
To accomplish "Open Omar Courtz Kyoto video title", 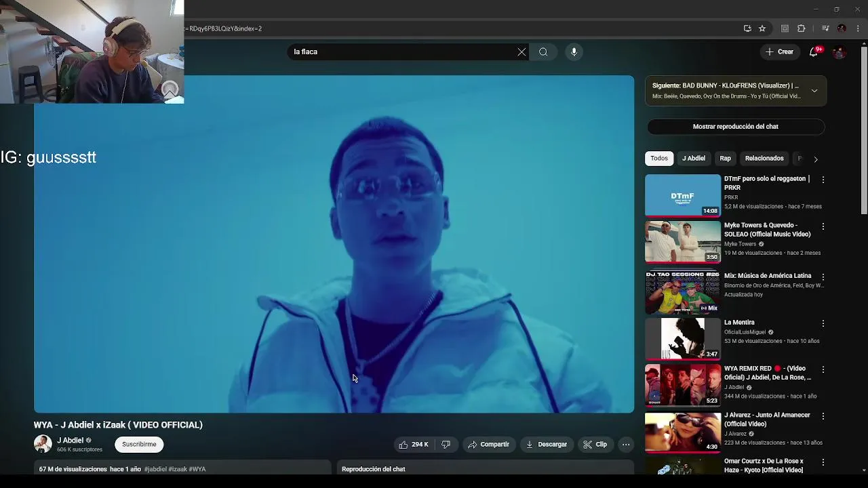I will coord(764,466).
